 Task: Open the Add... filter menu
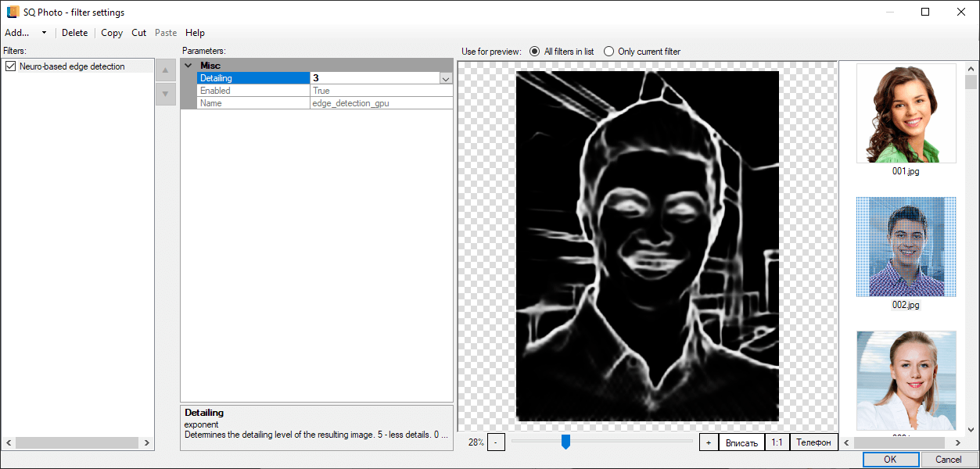click(17, 33)
